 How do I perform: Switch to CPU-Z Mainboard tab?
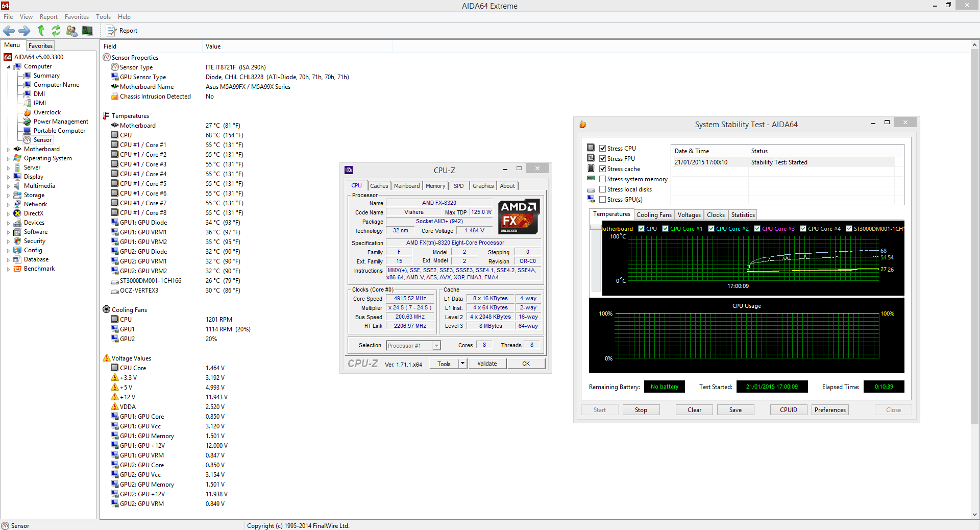pyautogui.click(x=407, y=186)
